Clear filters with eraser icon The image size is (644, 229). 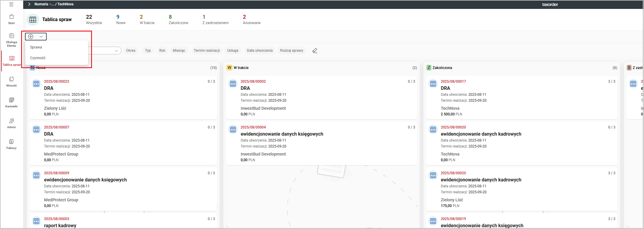pos(315,51)
